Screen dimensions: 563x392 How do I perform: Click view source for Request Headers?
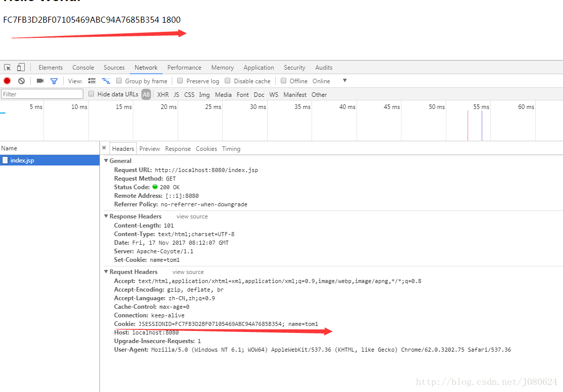[x=188, y=272]
